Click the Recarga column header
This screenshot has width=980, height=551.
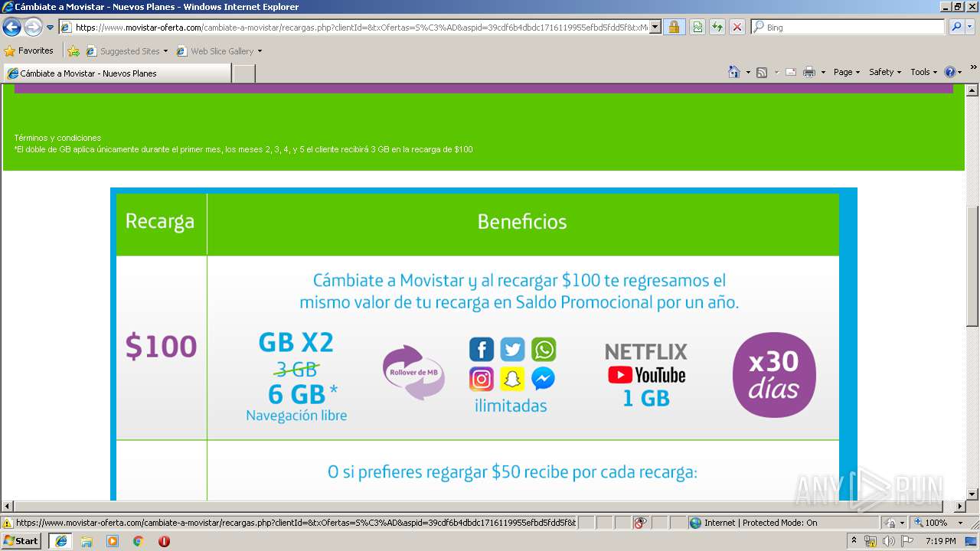click(160, 222)
